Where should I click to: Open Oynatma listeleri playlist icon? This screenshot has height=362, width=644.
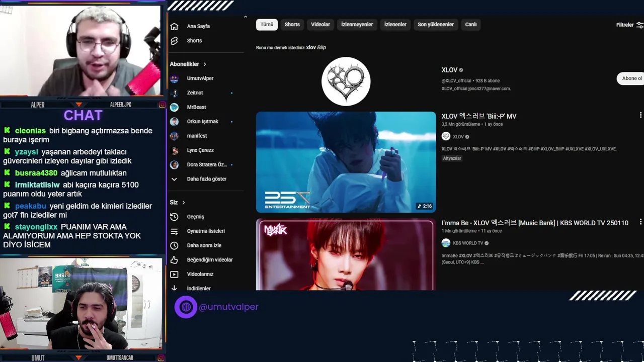click(x=174, y=231)
